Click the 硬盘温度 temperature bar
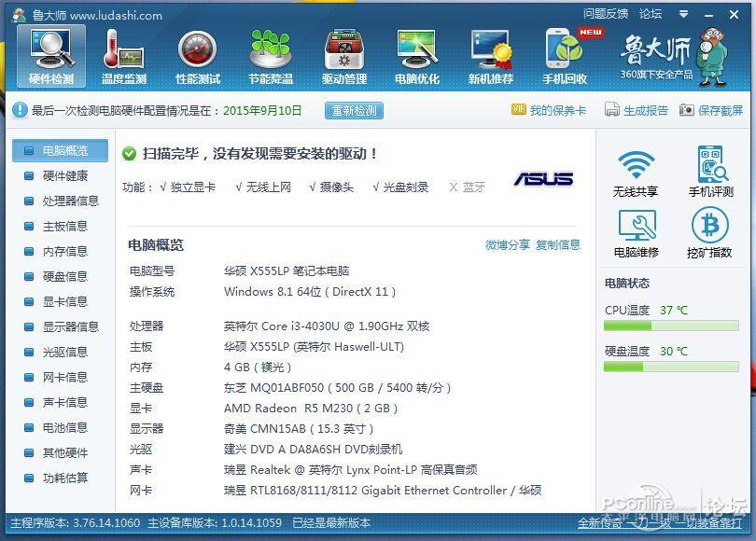Image resolution: width=756 pixels, height=541 pixels. click(671, 368)
